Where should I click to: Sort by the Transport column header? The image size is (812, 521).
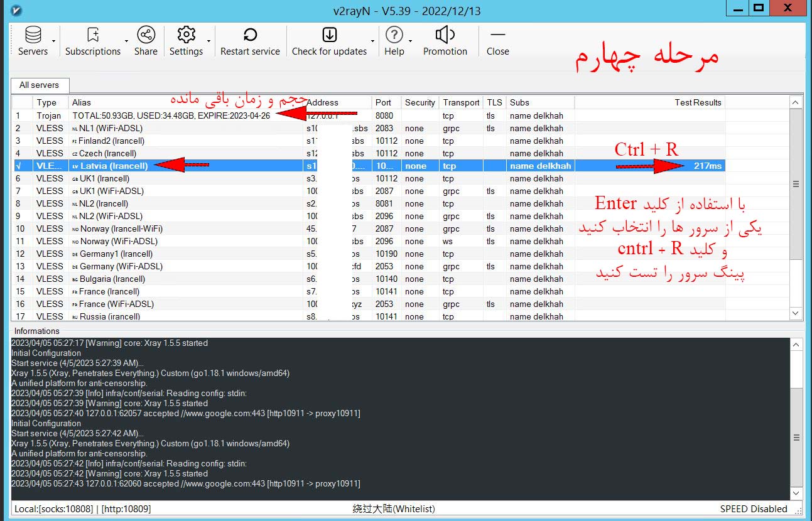pos(461,102)
